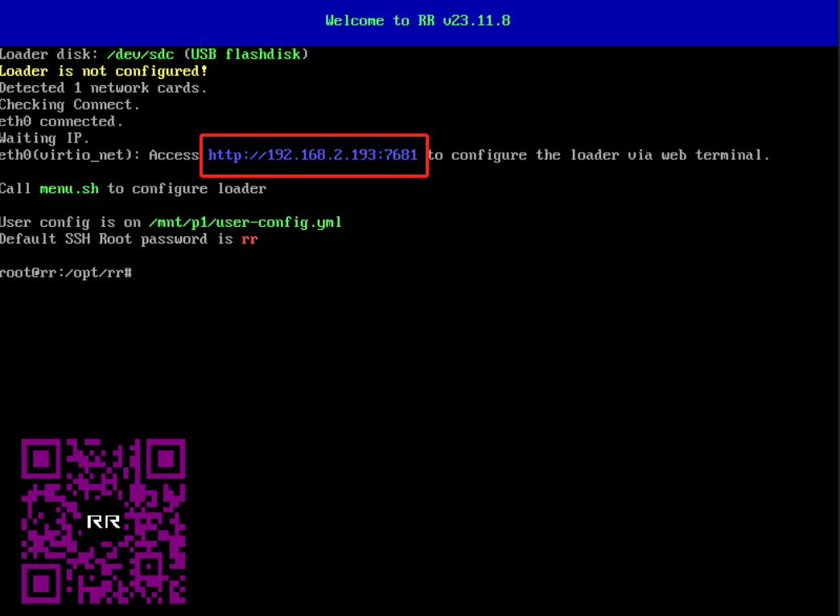This screenshot has width=840, height=616.
Task: Click the Welcome to RR v23.11.8 title
Action: (x=418, y=21)
